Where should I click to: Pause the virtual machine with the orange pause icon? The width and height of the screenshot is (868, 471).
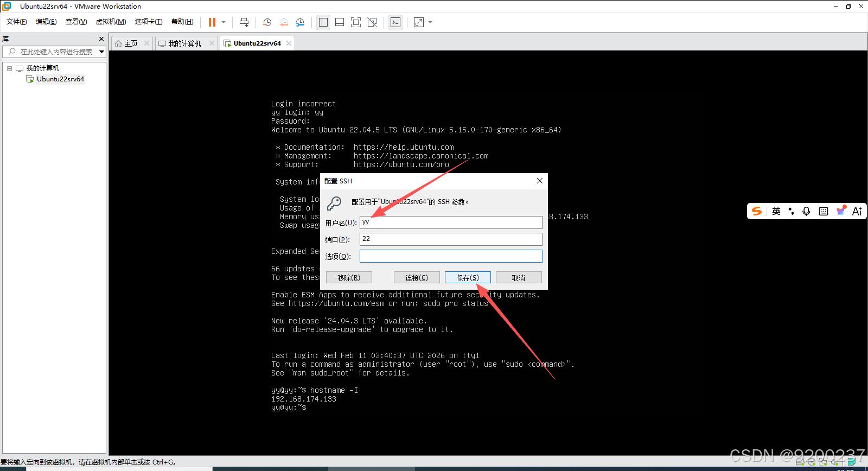point(212,22)
